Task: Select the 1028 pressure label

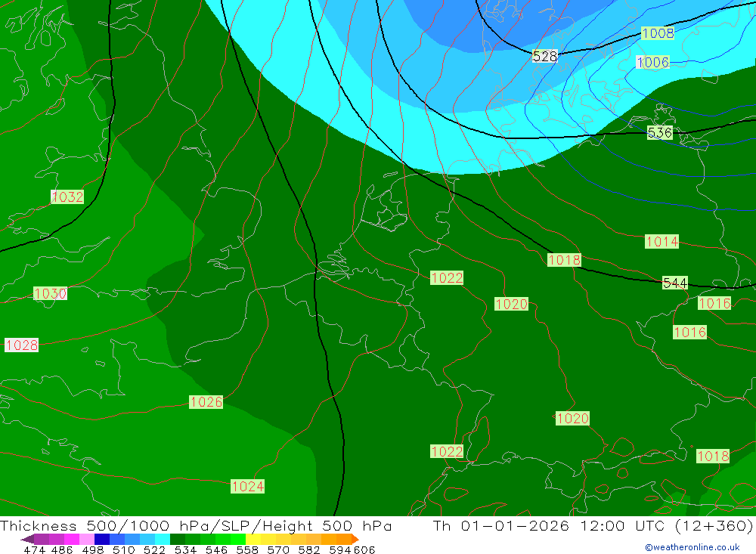Action: 22,345
